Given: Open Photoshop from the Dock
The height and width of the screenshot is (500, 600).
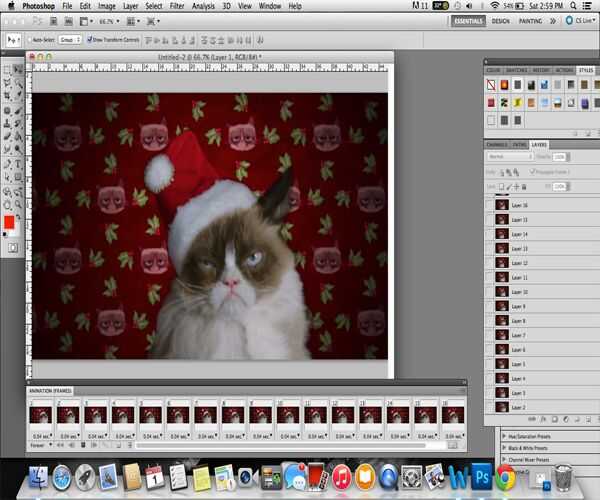Looking at the screenshot, I should pyautogui.click(x=482, y=477).
